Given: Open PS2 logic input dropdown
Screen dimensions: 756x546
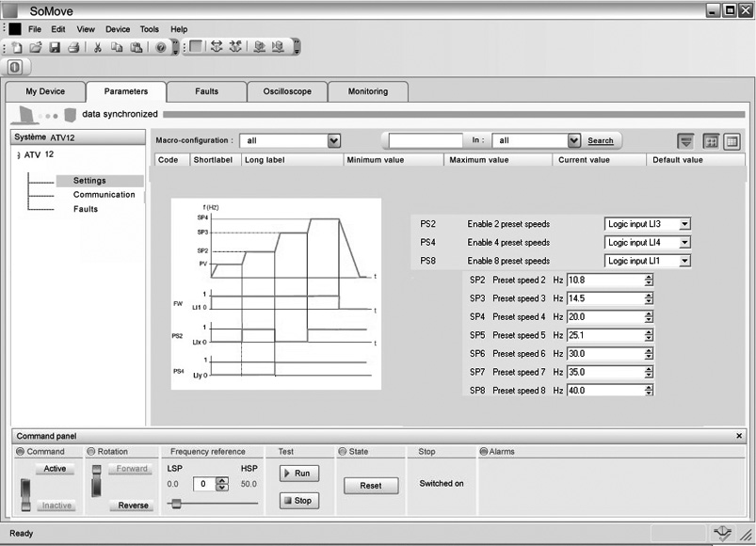Looking at the screenshot, I should click(684, 224).
